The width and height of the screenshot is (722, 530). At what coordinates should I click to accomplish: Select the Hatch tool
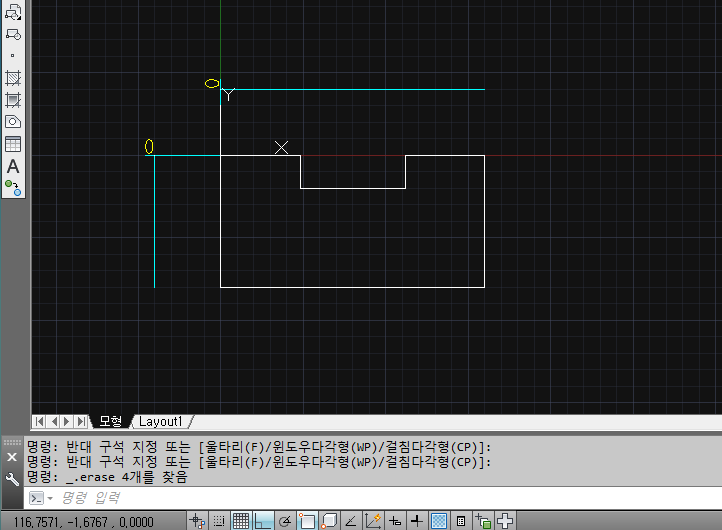(13, 78)
